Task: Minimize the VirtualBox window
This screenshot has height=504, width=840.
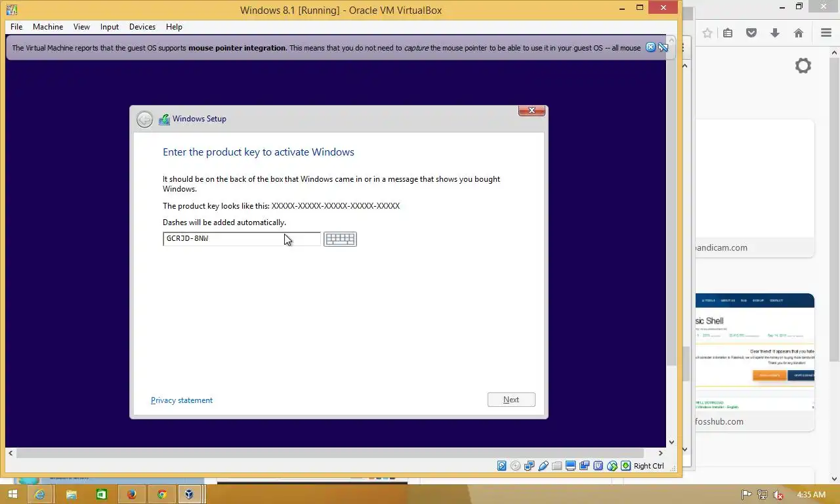Action: (x=621, y=7)
